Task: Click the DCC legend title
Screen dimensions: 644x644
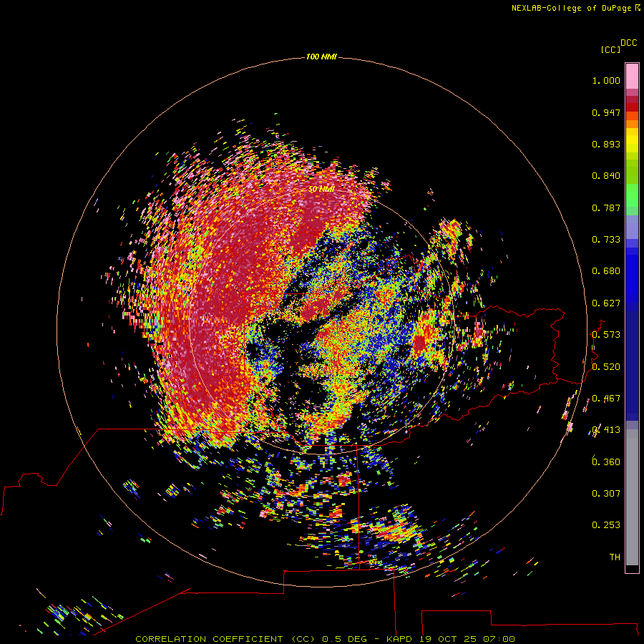Action: point(628,43)
